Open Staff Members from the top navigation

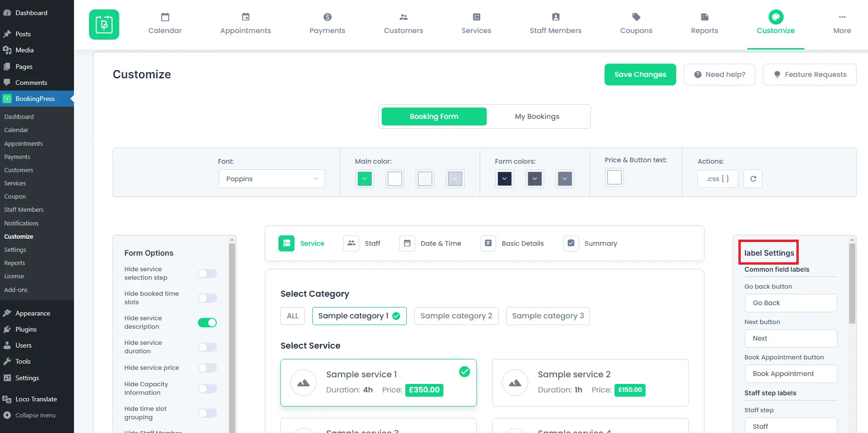(x=556, y=24)
